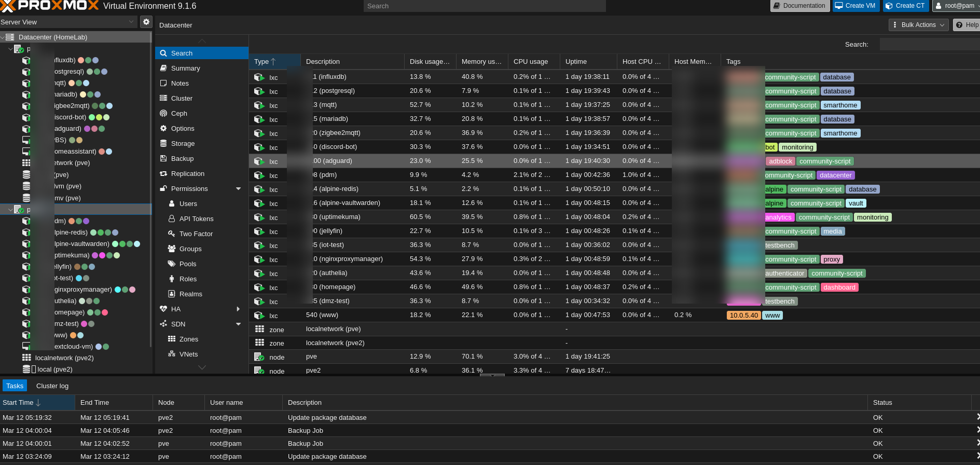Image resolution: width=980 pixels, height=465 pixels.
Task: Click the Groups people icon
Action: click(x=172, y=249)
